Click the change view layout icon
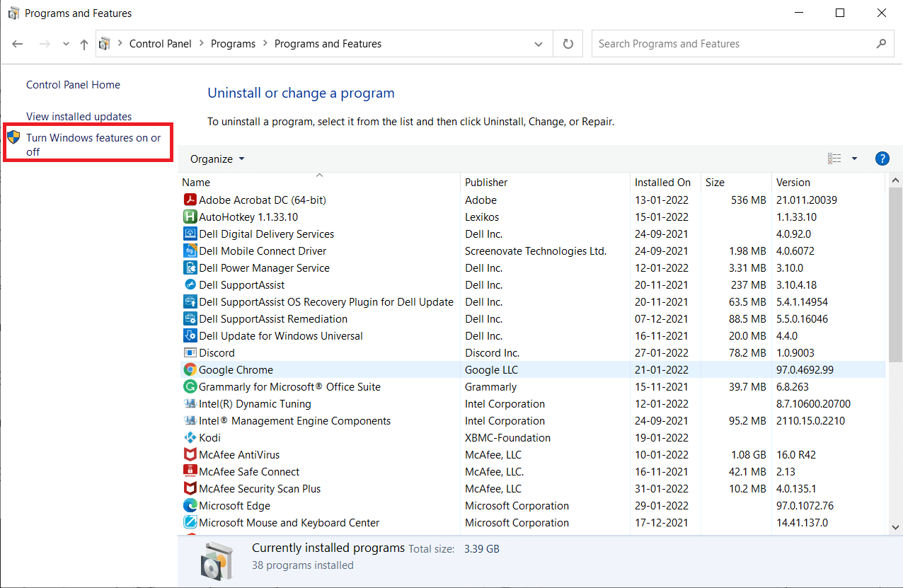The width and height of the screenshot is (903, 588). 834,158
